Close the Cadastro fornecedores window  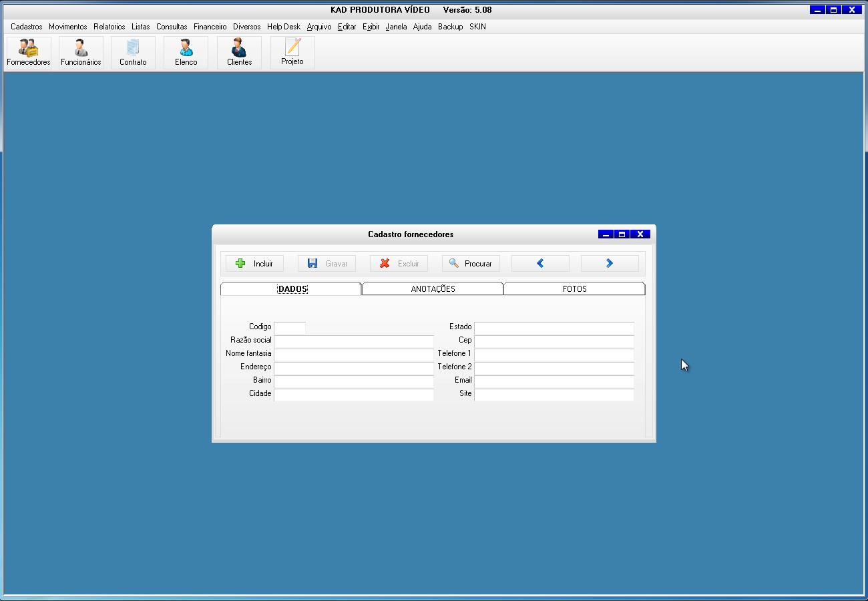coord(640,234)
